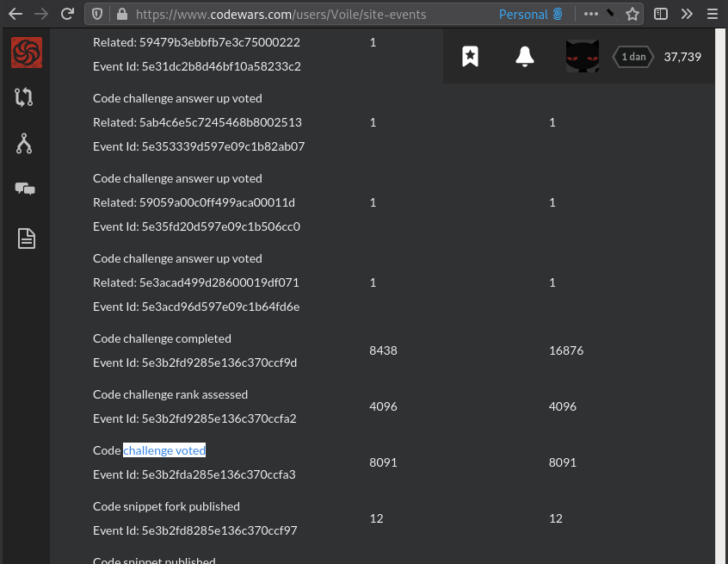Open the black cat profile avatar
Image resolution: width=728 pixels, height=564 pixels.
tap(583, 56)
